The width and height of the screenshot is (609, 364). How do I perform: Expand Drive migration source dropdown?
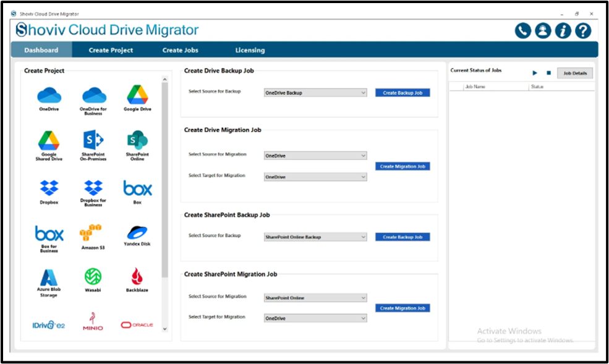[x=315, y=156]
